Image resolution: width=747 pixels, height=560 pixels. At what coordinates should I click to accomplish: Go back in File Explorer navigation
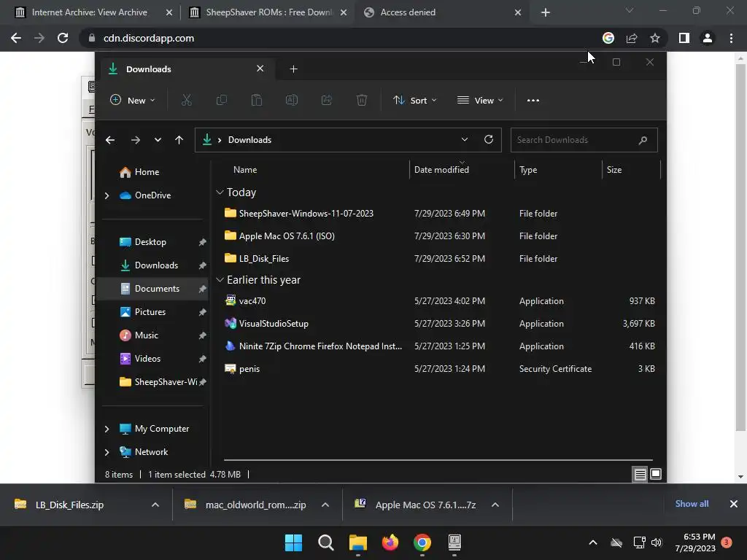point(110,140)
